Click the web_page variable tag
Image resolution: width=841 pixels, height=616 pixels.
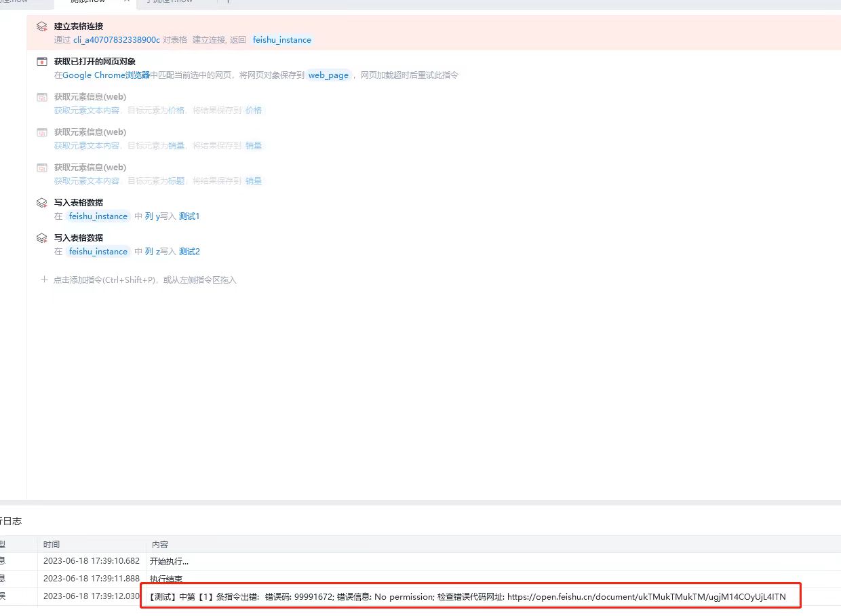328,75
